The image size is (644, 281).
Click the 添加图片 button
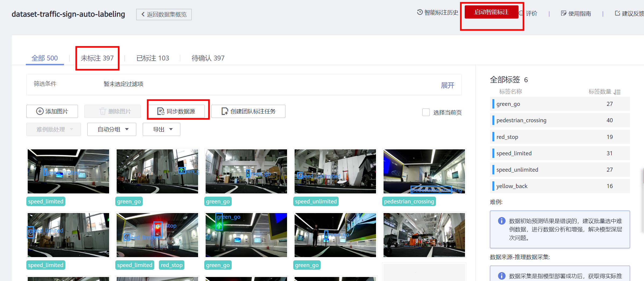pyautogui.click(x=52, y=111)
